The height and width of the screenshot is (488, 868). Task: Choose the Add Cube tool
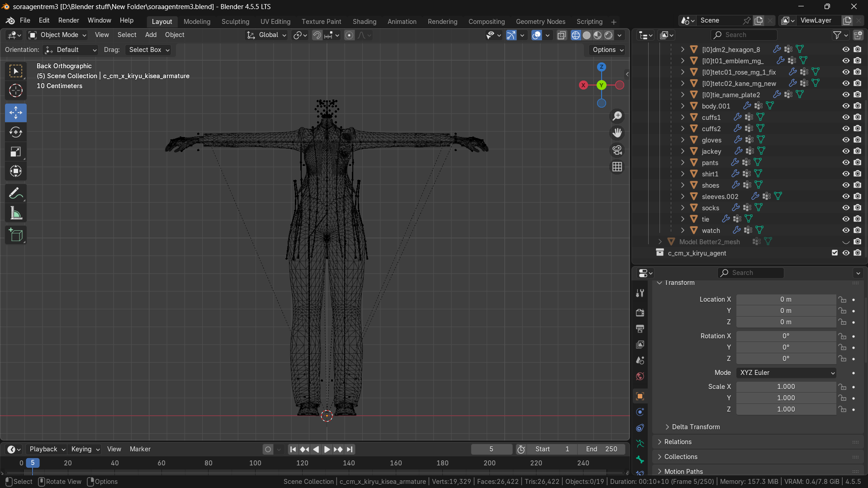click(x=16, y=235)
